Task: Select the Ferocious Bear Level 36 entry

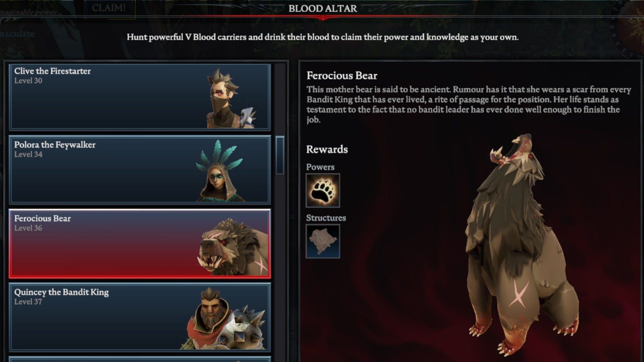Action: (140, 244)
